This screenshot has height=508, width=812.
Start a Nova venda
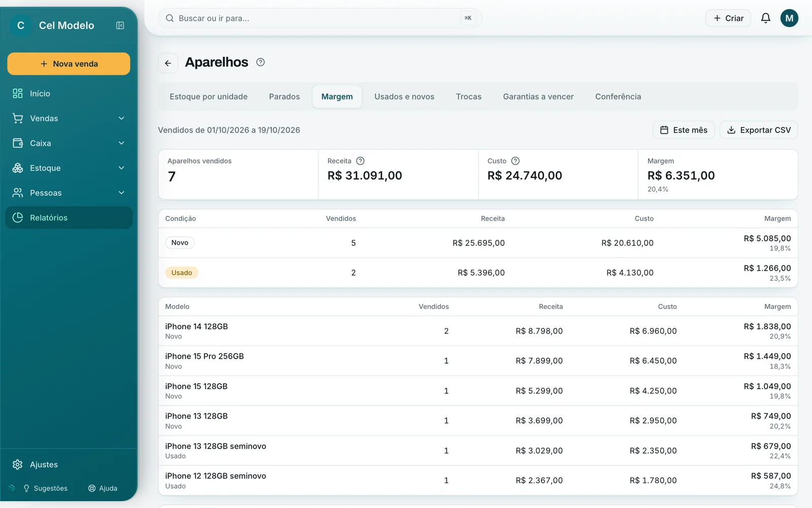(69, 64)
